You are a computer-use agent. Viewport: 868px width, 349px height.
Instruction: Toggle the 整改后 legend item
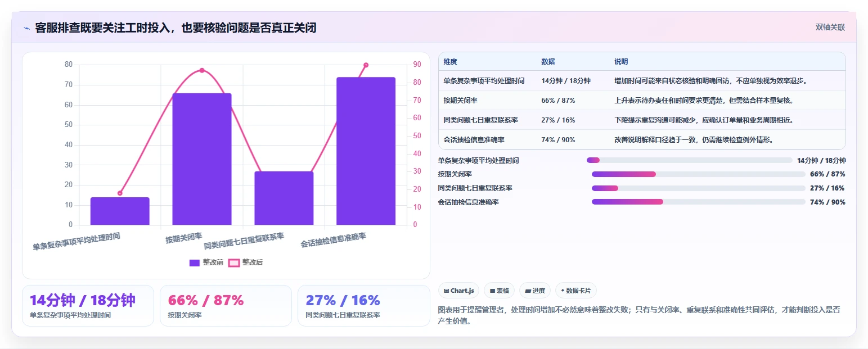[245, 262]
